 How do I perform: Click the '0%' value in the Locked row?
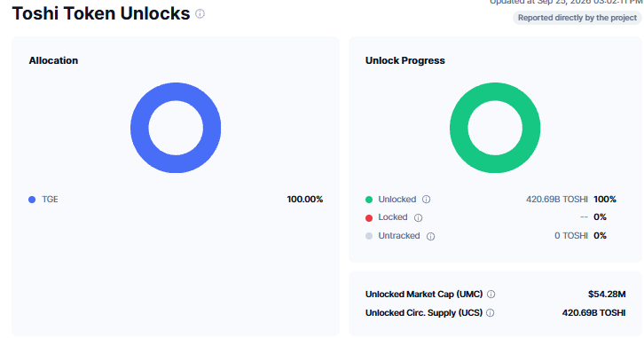click(x=600, y=216)
